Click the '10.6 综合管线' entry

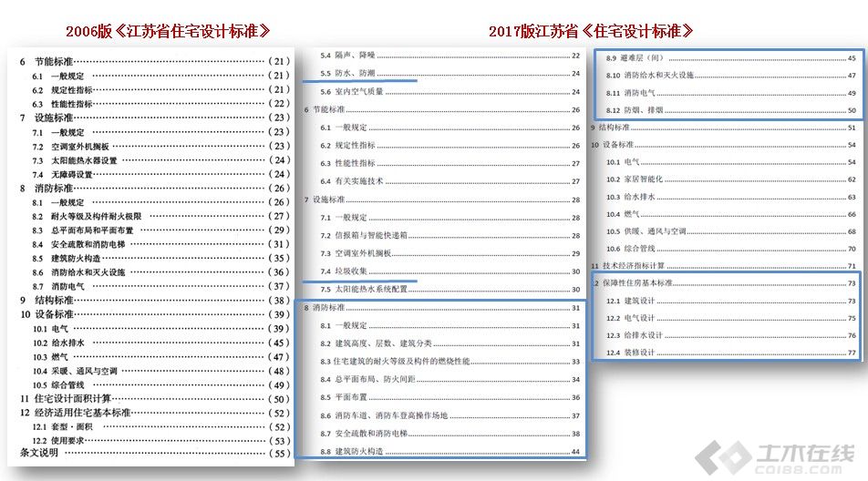pos(631,250)
